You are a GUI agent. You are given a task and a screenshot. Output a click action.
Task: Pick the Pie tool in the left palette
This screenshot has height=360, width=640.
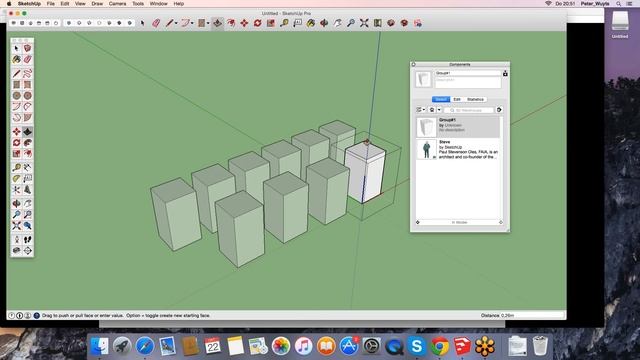(x=27, y=118)
